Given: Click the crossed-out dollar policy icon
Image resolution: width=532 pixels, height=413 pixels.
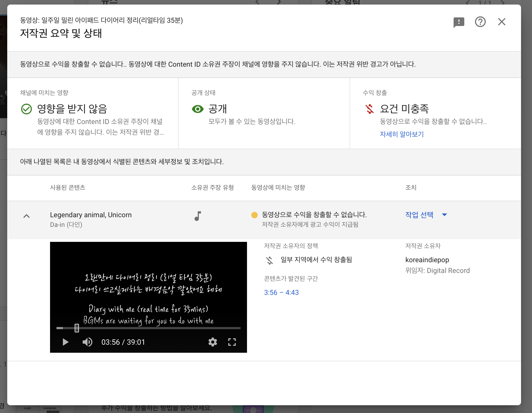Looking at the screenshot, I should [x=269, y=260].
